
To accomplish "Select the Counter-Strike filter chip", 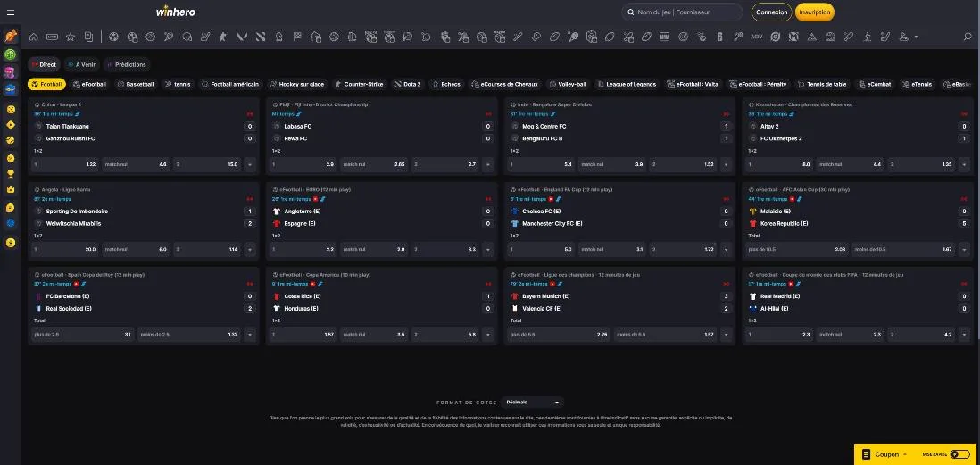I will click(x=360, y=84).
